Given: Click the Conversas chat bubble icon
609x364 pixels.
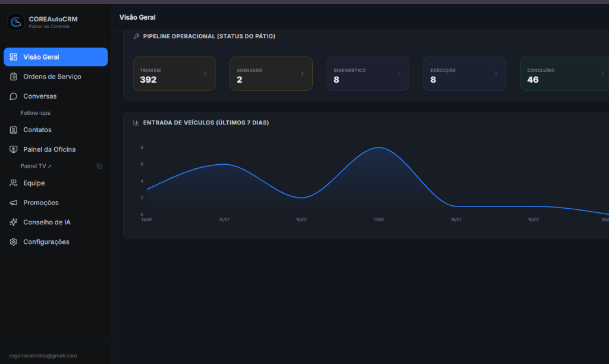Looking at the screenshot, I should point(14,96).
